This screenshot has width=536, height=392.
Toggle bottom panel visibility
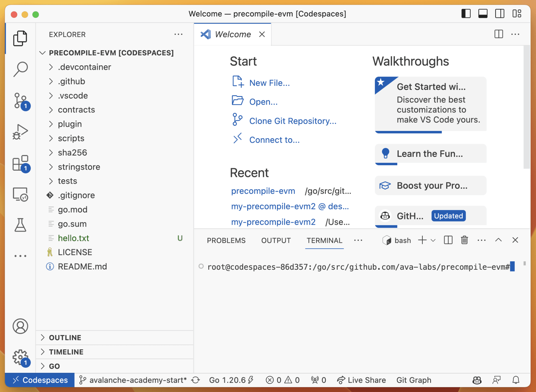(x=483, y=14)
